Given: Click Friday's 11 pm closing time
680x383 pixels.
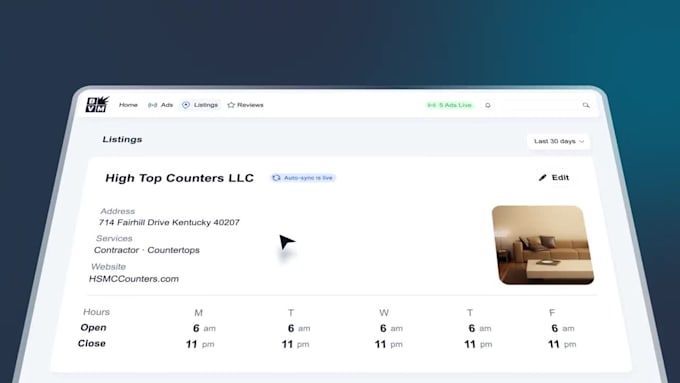Looking at the screenshot, I should 562,344.
